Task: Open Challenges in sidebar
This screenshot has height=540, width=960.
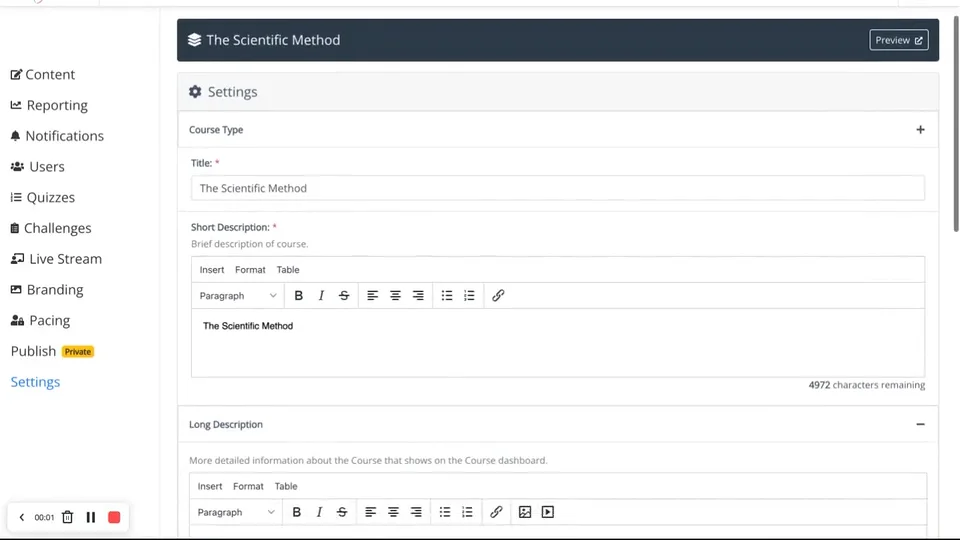Action: (51, 228)
